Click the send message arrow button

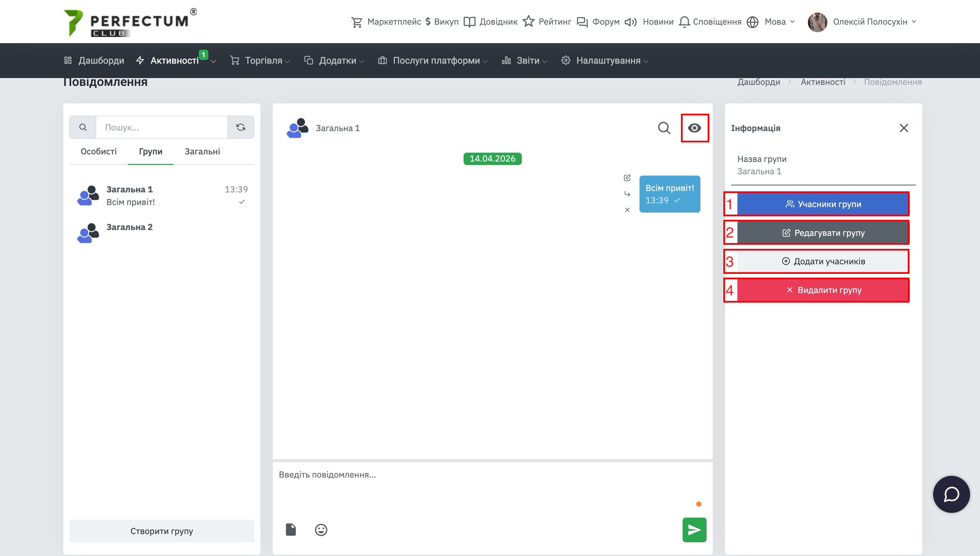click(694, 530)
